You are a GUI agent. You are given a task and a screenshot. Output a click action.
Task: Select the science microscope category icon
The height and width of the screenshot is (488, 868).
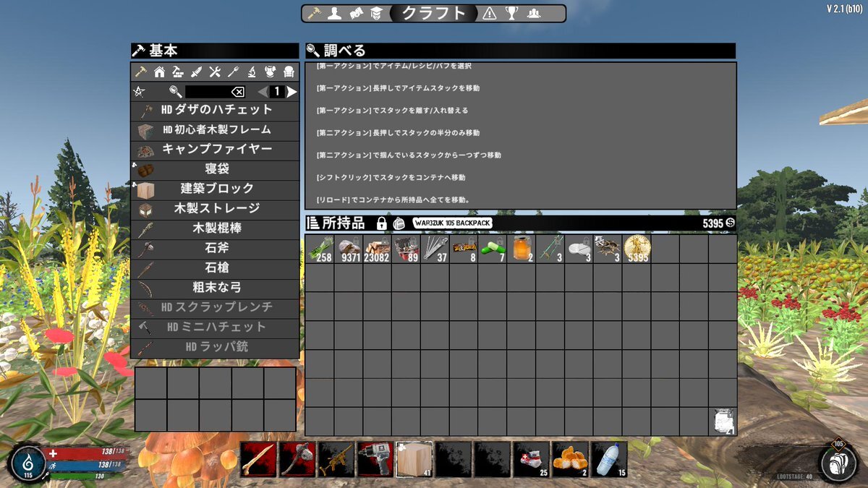[252, 72]
